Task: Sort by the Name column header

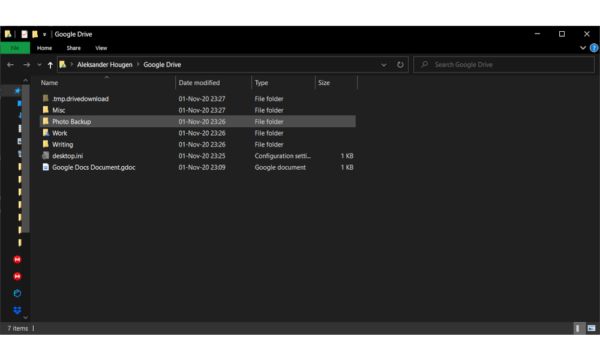Action: point(49,83)
